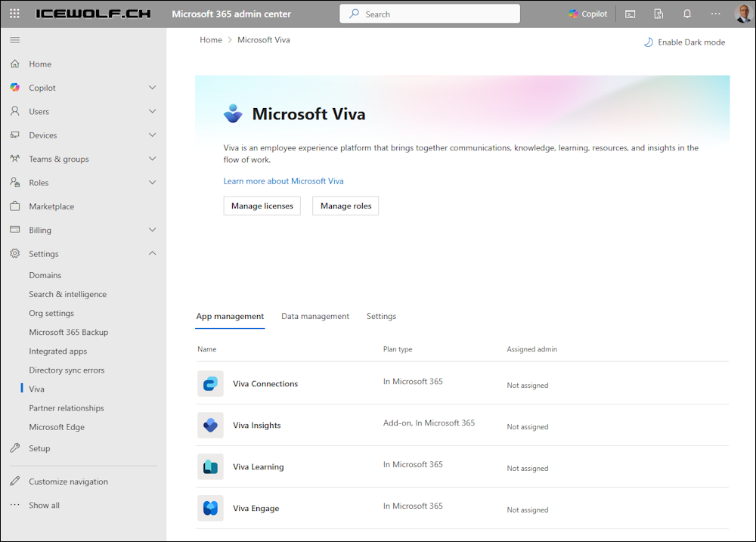Image resolution: width=756 pixels, height=542 pixels.
Task: Open Cloud Shell terminal icon in header
Action: click(x=631, y=14)
